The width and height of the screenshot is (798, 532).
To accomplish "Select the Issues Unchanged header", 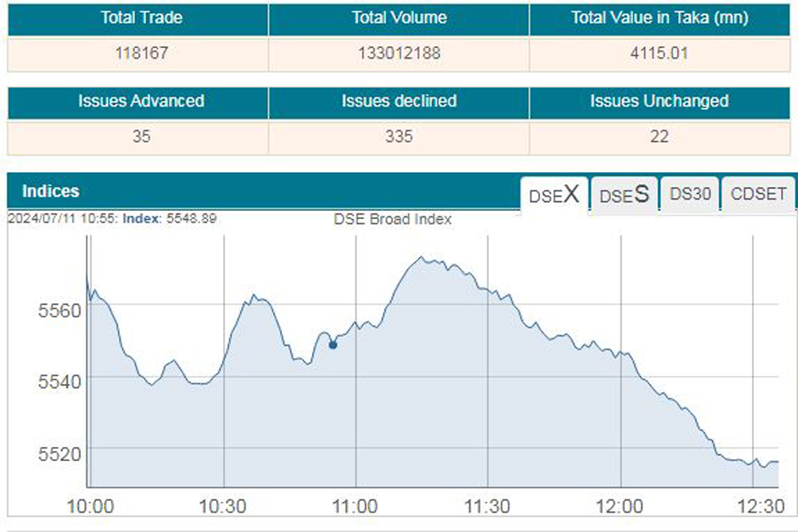I will pos(660,101).
